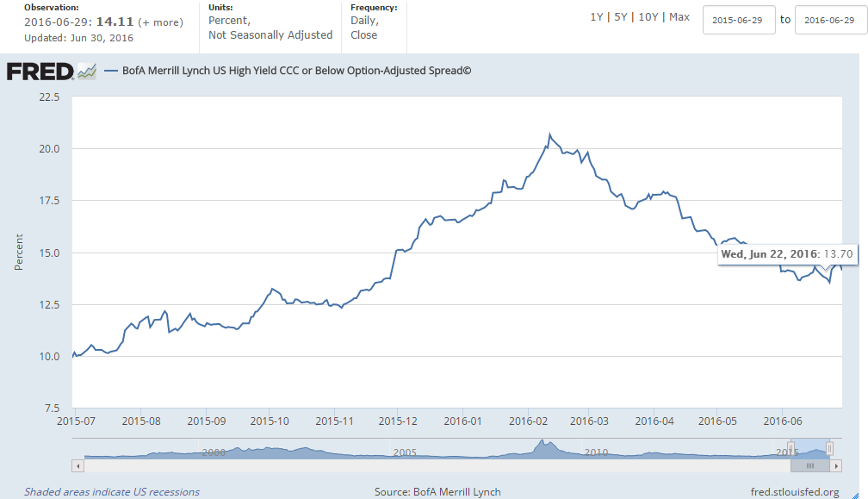Click the resize icon at chart bottom-right corner

(x=855, y=495)
